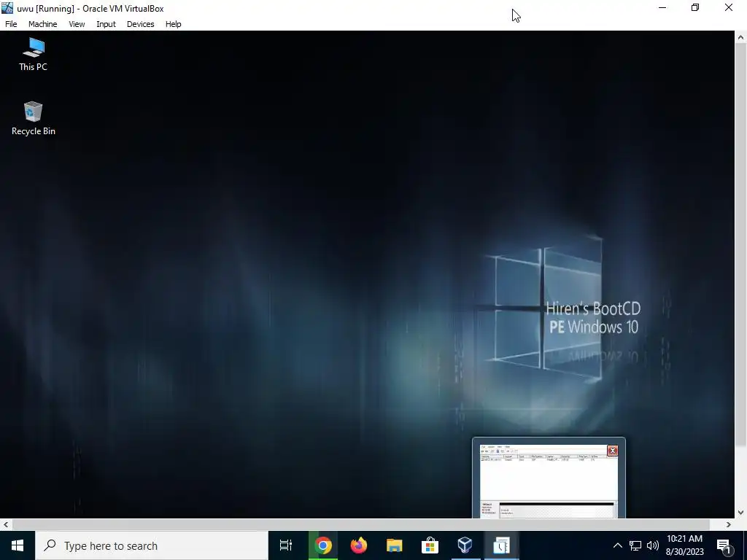Minimize the VirtualBox window

[x=662, y=7]
